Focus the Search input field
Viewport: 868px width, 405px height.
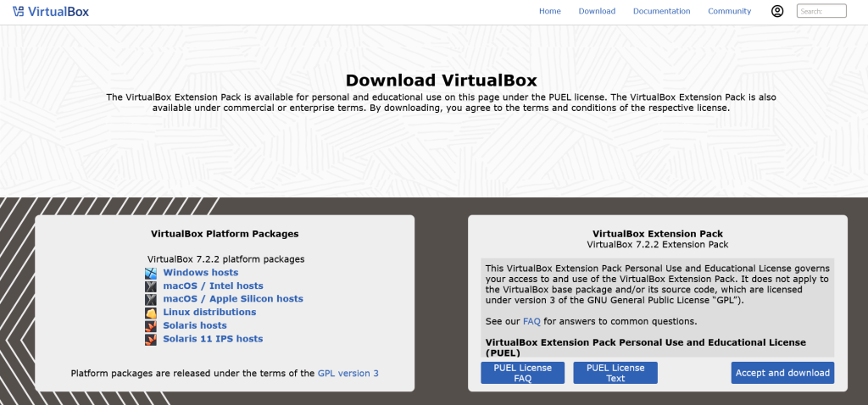821,11
